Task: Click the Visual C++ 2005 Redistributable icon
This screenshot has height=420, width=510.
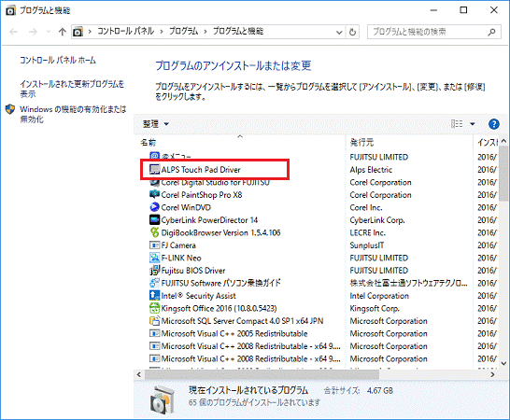Action: (x=154, y=333)
